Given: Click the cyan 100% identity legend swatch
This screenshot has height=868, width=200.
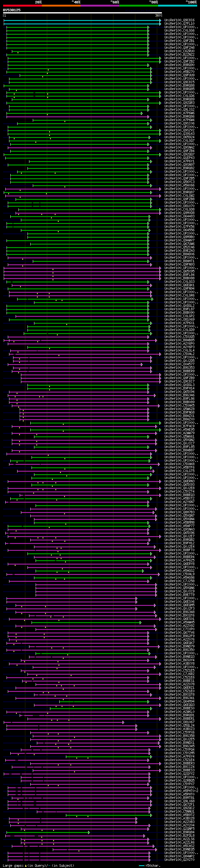Looking at the screenshot, I should pyautogui.click(x=177, y=6).
